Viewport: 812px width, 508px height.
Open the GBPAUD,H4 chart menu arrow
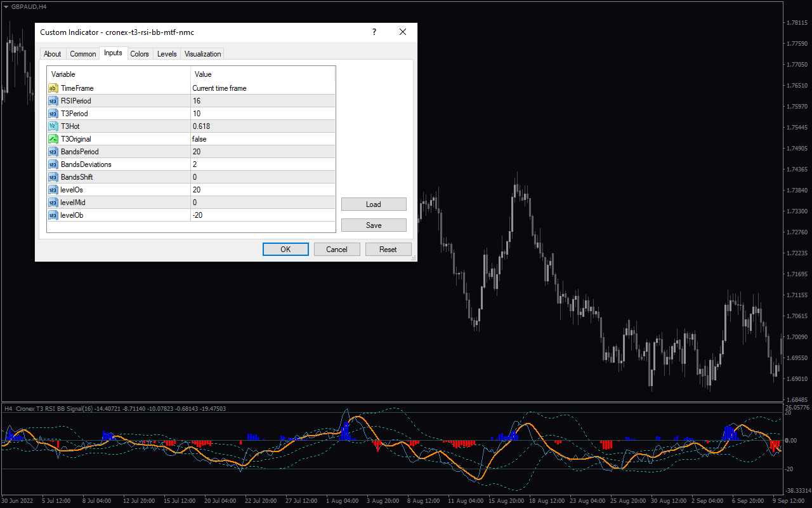pyautogui.click(x=6, y=6)
